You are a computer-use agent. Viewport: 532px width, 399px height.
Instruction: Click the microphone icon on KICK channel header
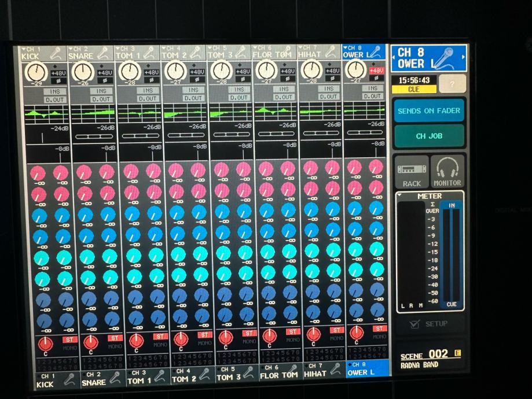[56, 54]
